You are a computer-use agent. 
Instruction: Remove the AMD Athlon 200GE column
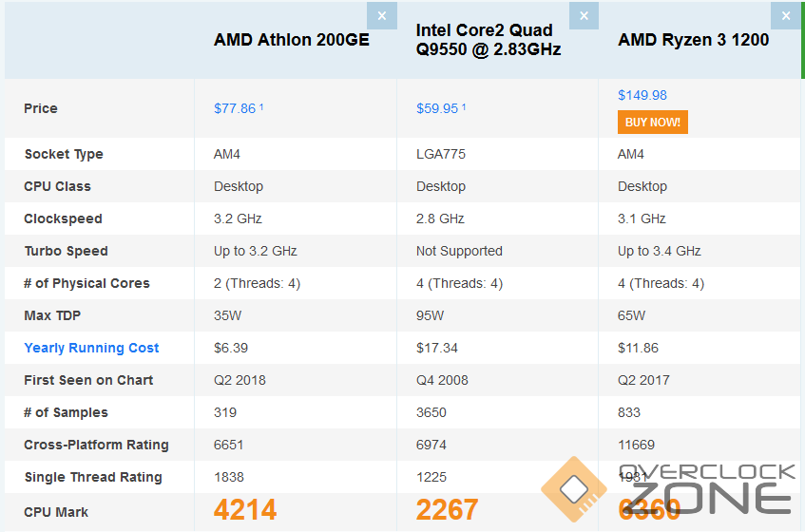pos(381,15)
